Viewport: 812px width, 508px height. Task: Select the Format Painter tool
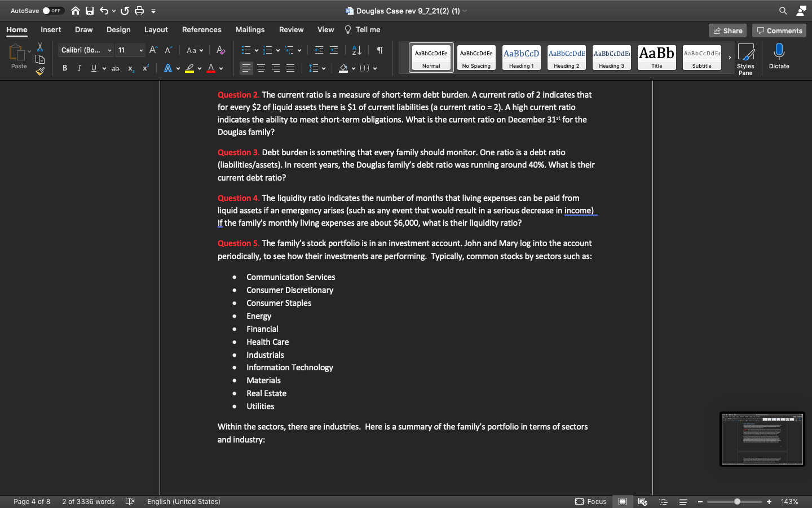pyautogui.click(x=40, y=71)
